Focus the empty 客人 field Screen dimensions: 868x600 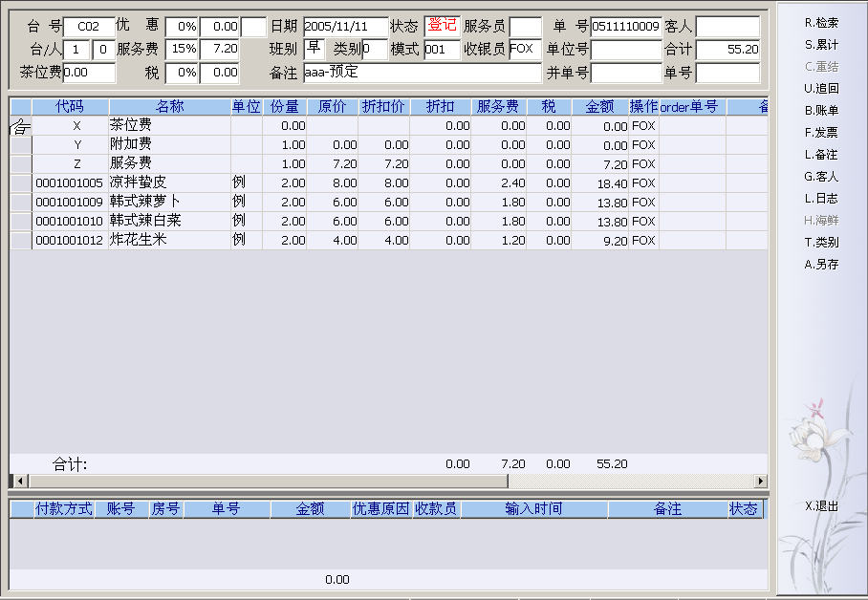coord(727,27)
